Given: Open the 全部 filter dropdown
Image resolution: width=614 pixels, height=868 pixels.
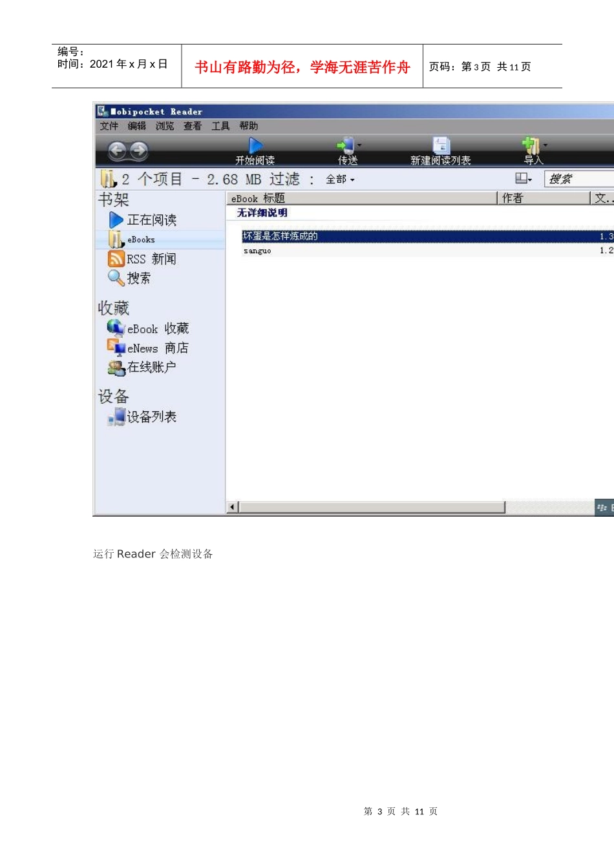Looking at the screenshot, I should [341, 180].
